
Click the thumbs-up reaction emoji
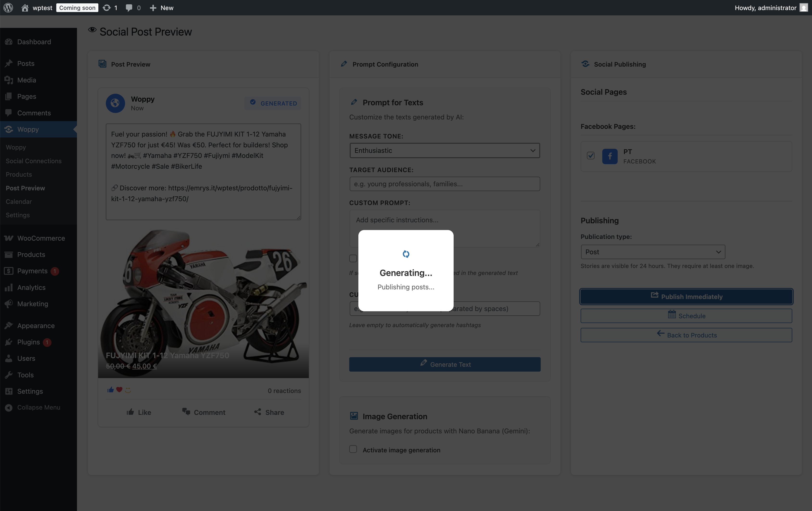110,390
